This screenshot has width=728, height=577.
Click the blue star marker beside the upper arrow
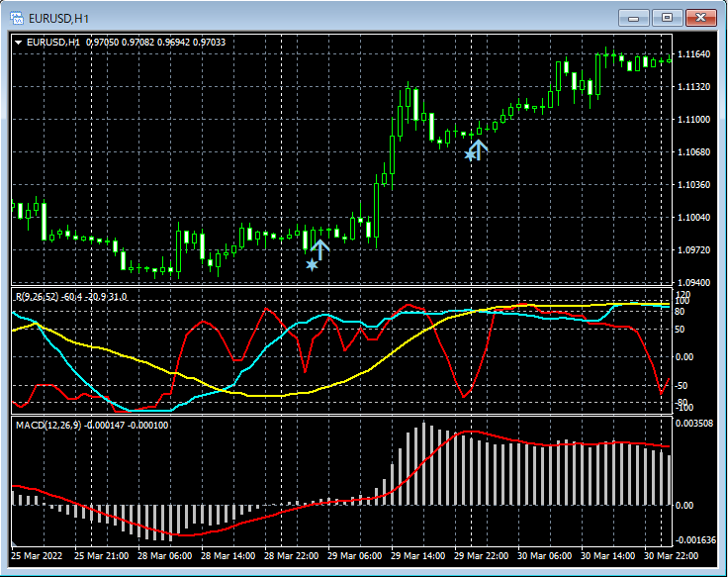pyautogui.click(x=469, y=155)
